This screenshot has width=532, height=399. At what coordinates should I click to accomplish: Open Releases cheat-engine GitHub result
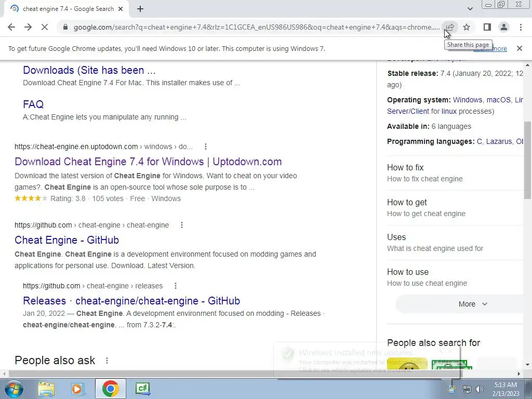pos(131,301)
